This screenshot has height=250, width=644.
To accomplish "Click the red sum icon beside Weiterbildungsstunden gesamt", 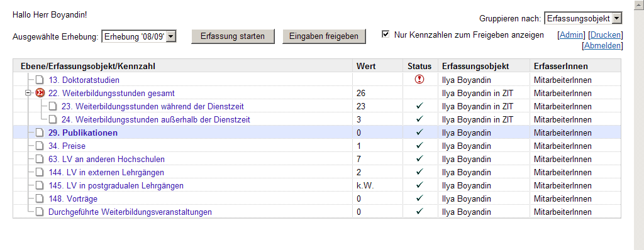I will [40, 93].
